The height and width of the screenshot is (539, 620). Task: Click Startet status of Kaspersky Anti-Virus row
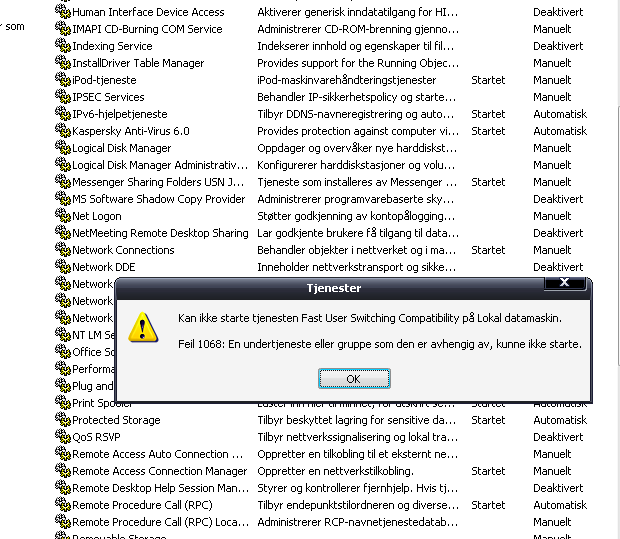[488, 131]
